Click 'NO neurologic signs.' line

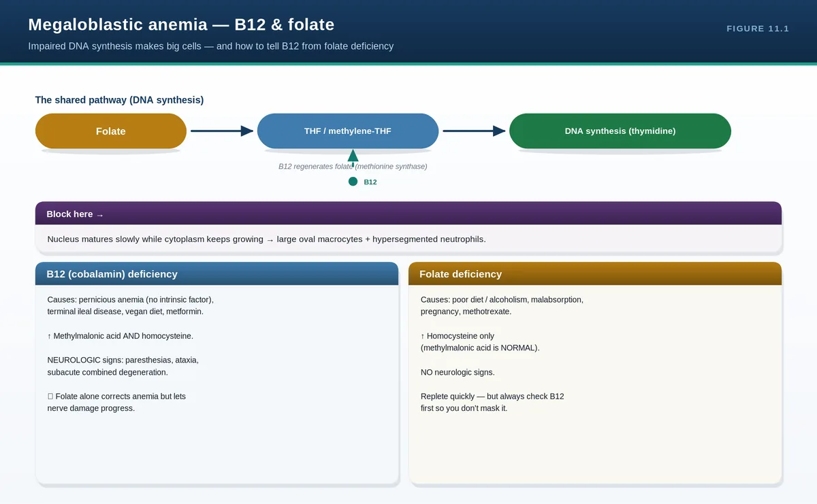pos(458,372)
